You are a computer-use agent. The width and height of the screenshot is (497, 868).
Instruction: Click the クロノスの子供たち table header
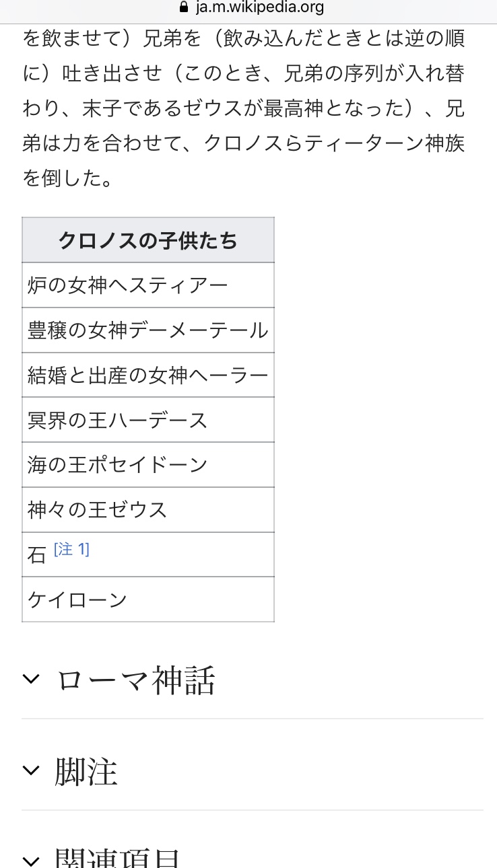[x=147, y=240]
